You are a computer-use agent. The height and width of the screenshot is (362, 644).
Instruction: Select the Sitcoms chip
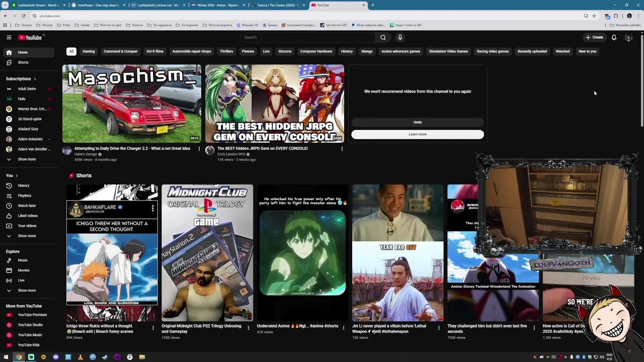285,51
